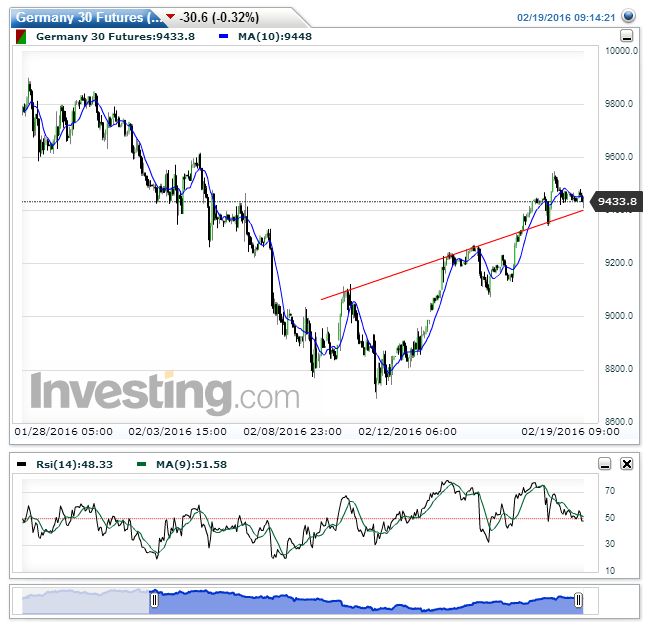
Task: Click the Germany 30 Futures candle legend icon
Action: pos(22,36)
